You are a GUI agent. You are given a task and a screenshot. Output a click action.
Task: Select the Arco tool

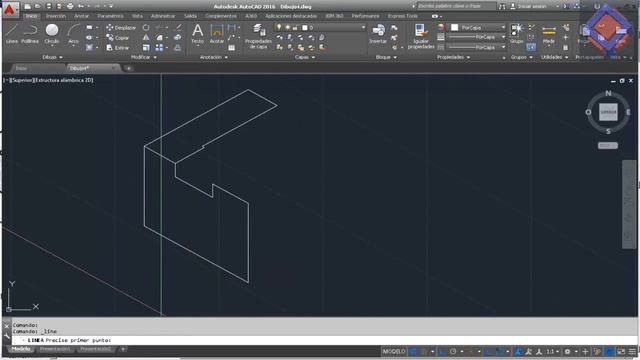point(73,34)
